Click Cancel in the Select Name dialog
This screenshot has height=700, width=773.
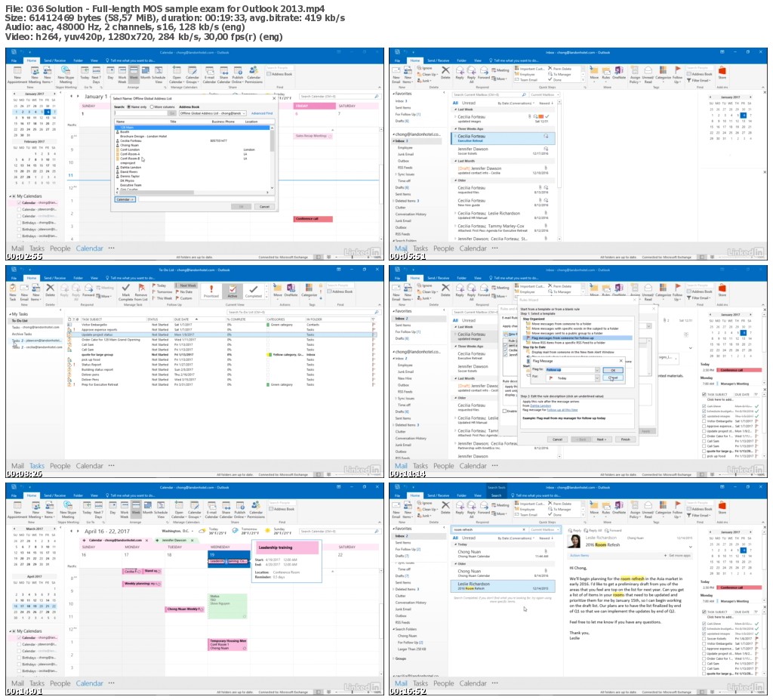point(264,207)
